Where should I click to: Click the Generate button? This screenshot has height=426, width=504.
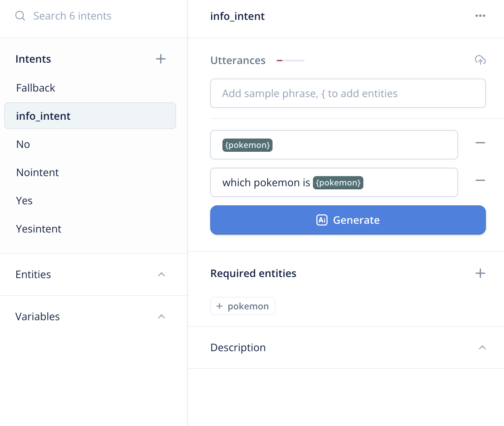[x=348, y=220]
